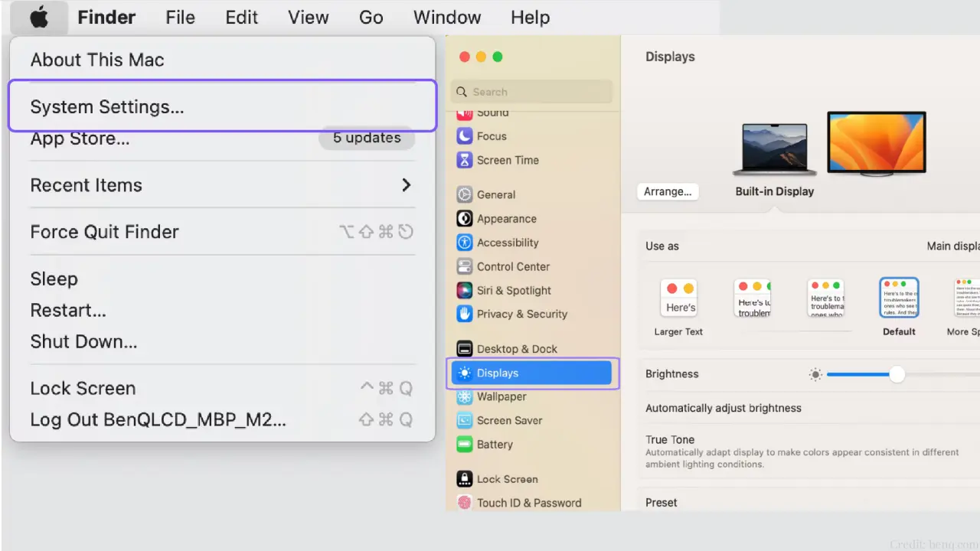Open the Window menu
The image size is (980, 551).
447,17
